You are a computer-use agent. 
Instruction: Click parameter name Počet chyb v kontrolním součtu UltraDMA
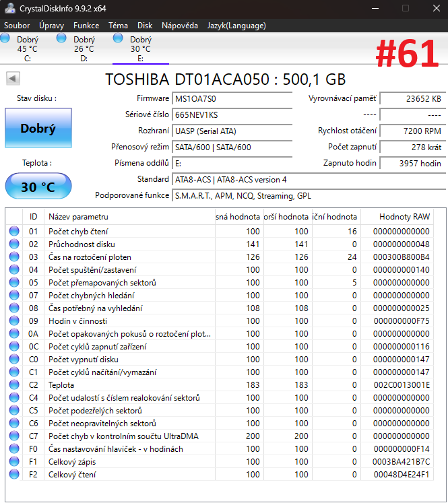point(123,436)
